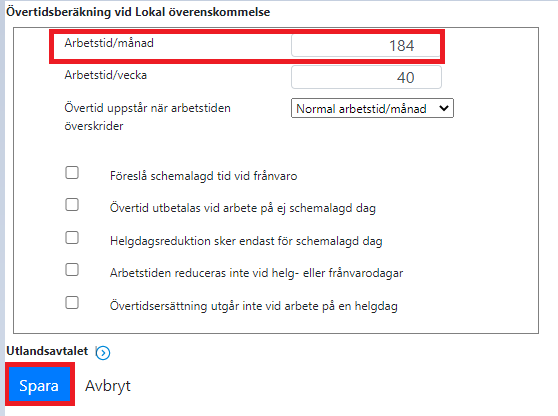Screen dimensions: 558x416
Task: Enable 'Övertid utbetalas vid arbete' checkbox
Action: coord(72,205)
